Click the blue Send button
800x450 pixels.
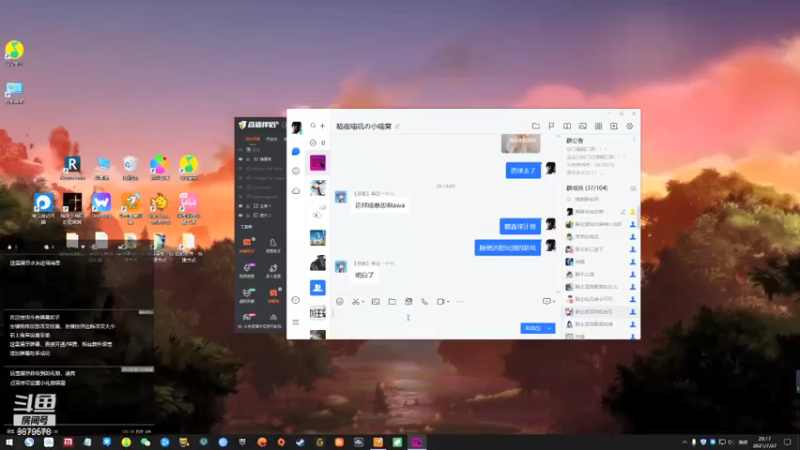click(533, 328)
